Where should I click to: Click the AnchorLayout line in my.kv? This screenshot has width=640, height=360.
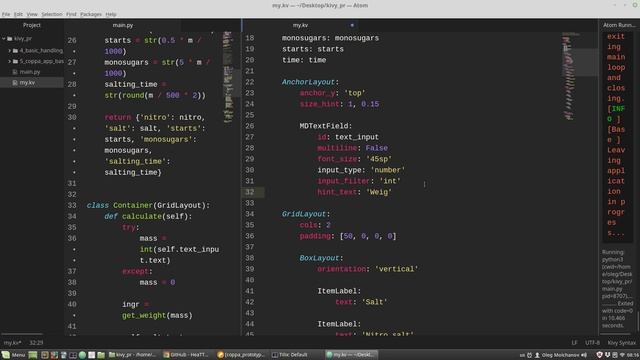pyautogui.click(x=310, y=82)
